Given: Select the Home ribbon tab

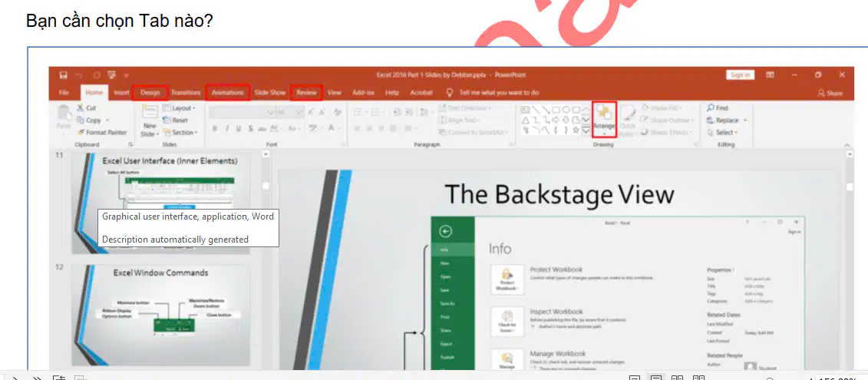Looking at the screenshot, I should tap(94, 93).
